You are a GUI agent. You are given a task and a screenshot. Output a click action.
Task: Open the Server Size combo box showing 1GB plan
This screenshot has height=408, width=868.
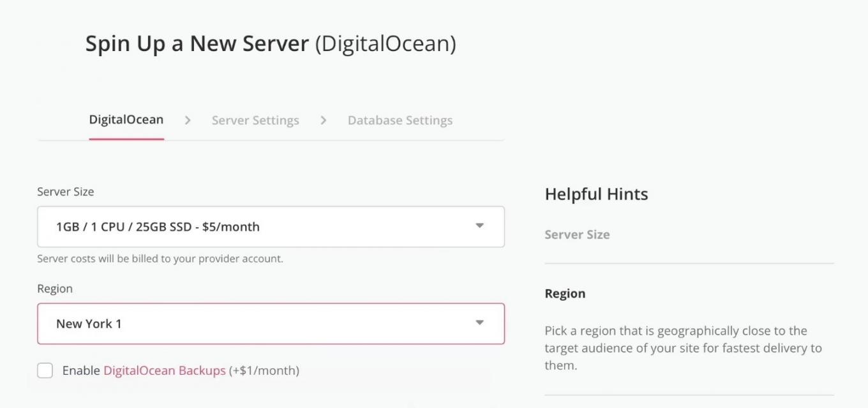255,227
